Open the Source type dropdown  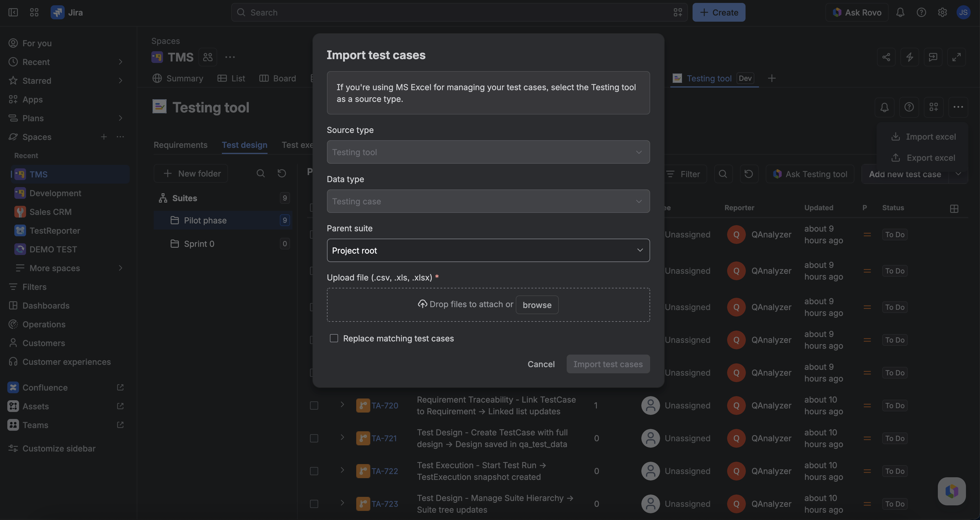(x=488, y=152)
